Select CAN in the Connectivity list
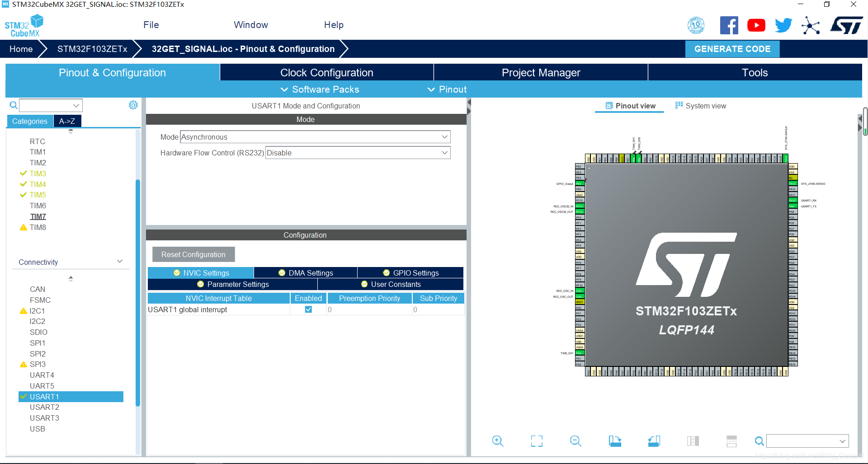 [38, 289]
